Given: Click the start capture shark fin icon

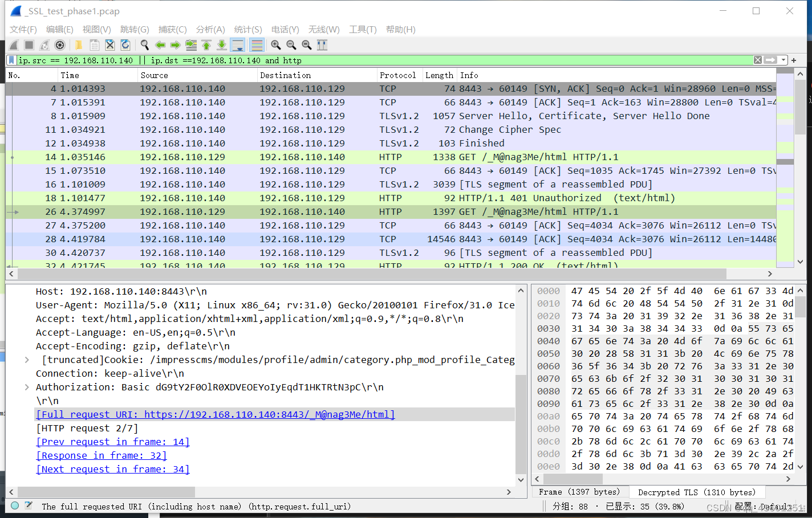Looking at the screenshot, I should pyautogui.click(x=14, y=45).
